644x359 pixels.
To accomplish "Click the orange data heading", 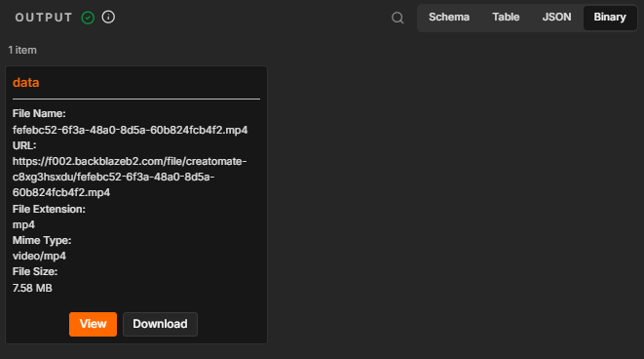I will coord(26,83).
